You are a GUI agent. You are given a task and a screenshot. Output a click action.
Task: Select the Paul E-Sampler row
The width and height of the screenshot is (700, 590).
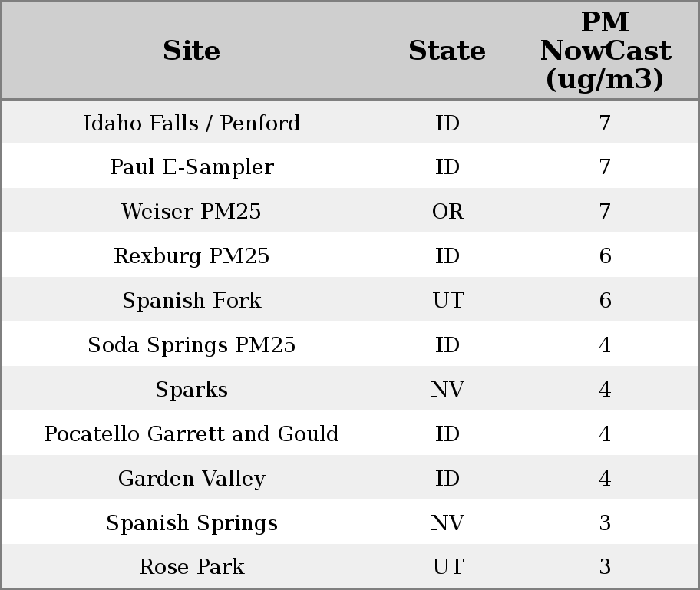[191, 167]
